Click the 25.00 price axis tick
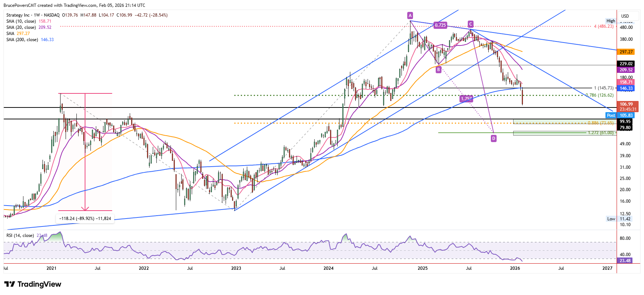 tap(625, 179)
